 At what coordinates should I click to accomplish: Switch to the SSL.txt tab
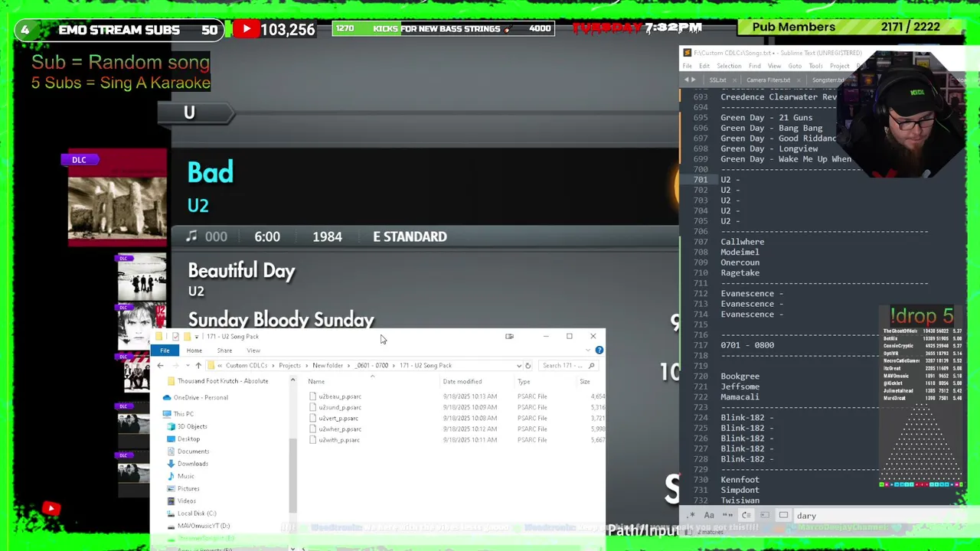[717, 80]
